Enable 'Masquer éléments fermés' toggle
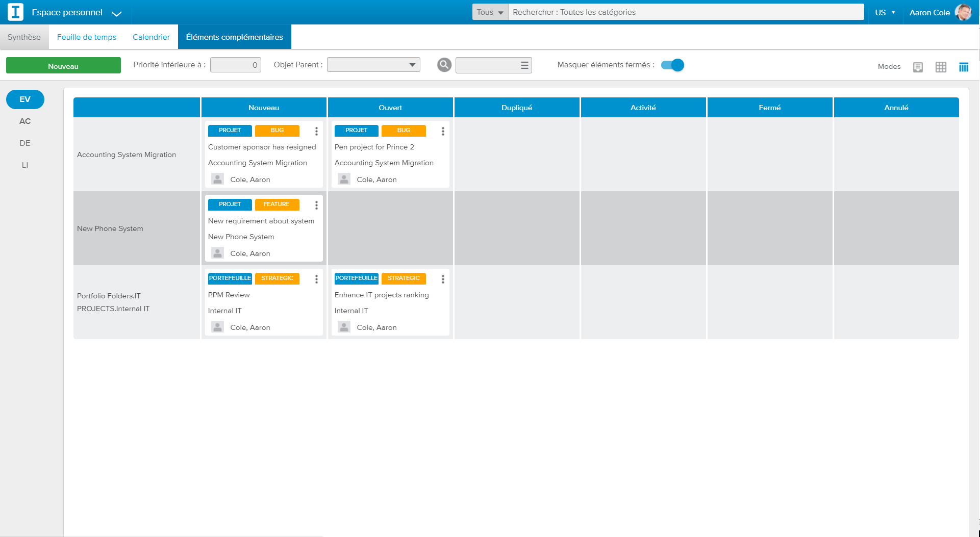 (x=672, y=65)
